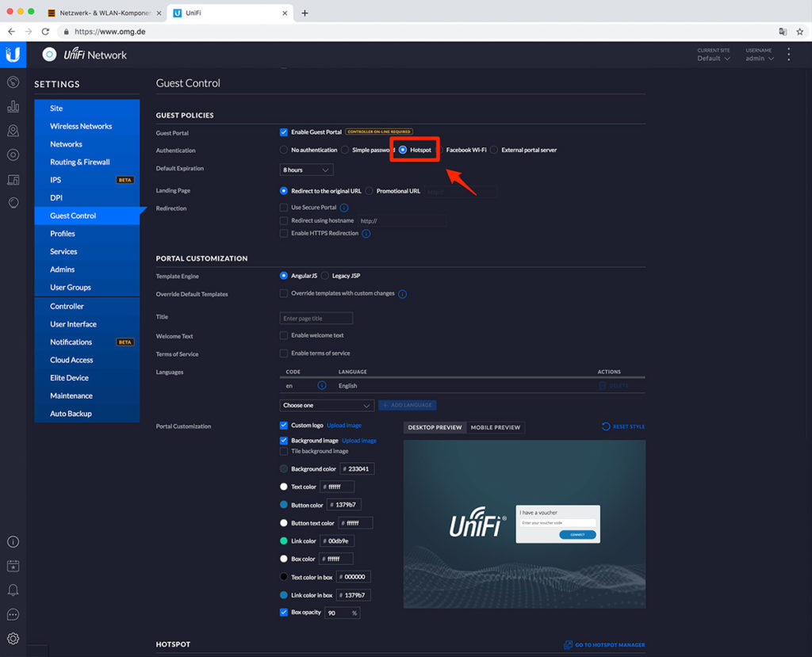Image resolution: width=812 pixels, height=657 pixels.
Task: Open Routing & Firewall settings
Action: click(87, 162)
